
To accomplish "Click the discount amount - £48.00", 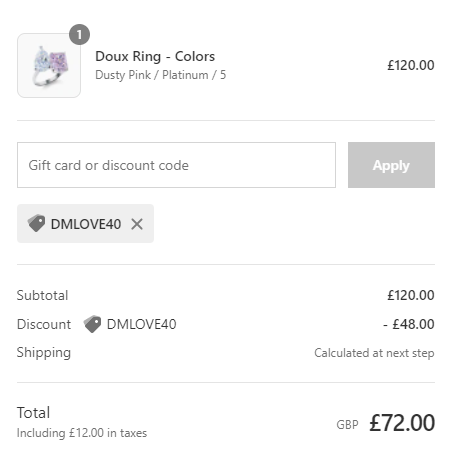I will [x=409, y=324].
